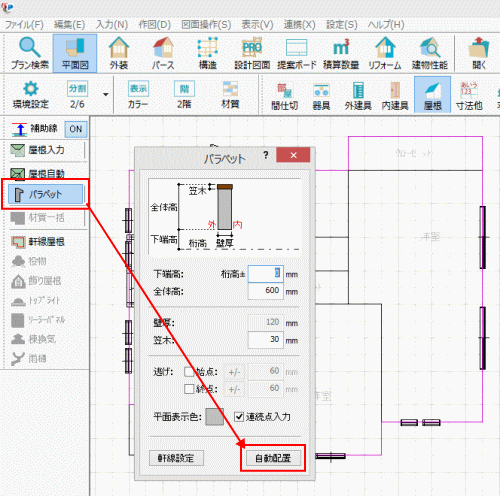The image size is (500, 496).
Task: Open the 図面操作(S) menu
Action: tap(206, 25)
